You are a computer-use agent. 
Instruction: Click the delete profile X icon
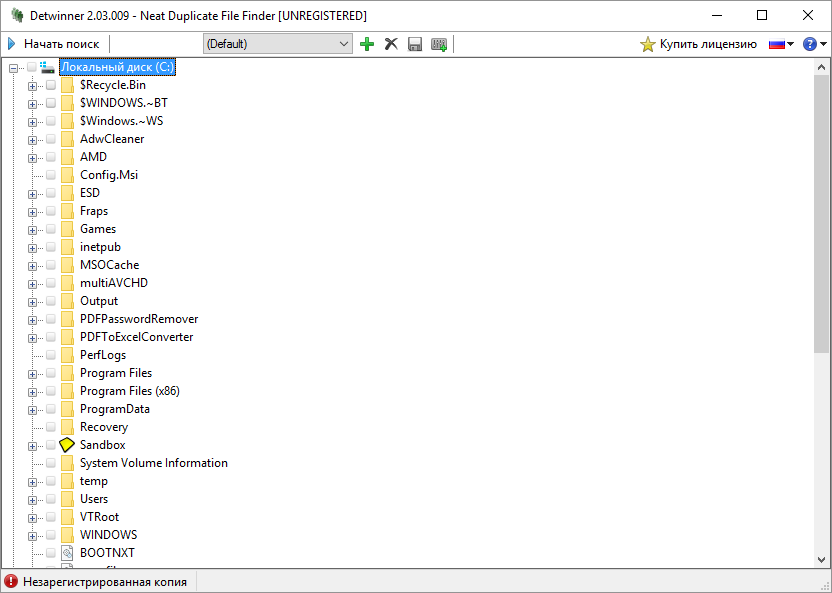pyautogui.click(x=391, y=44)
